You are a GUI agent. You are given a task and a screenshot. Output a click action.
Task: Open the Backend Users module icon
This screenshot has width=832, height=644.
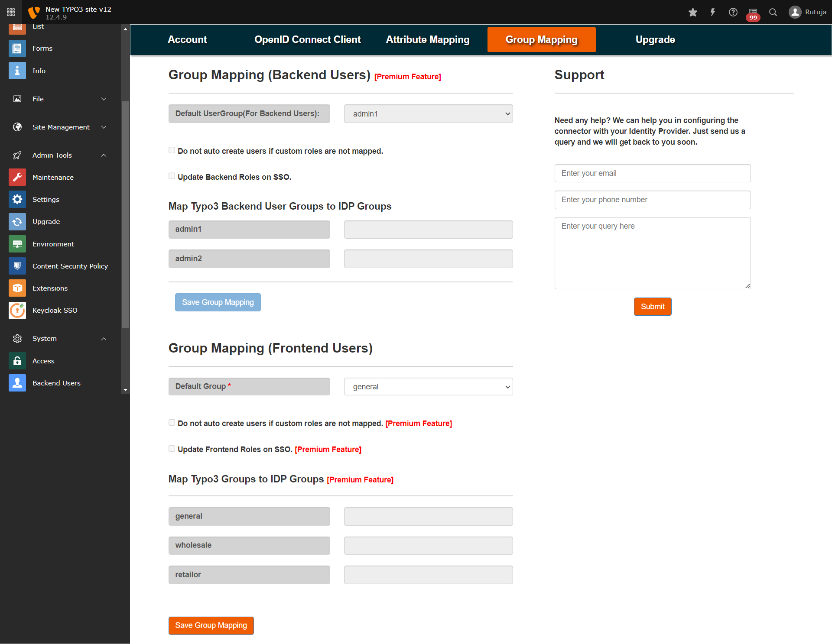(x=17, y=383)
